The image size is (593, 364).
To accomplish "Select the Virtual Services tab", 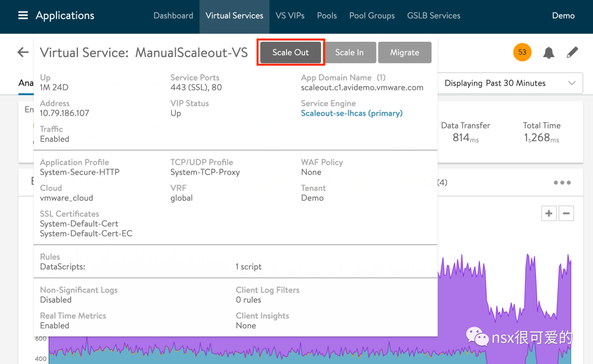I will click(234, 15).
